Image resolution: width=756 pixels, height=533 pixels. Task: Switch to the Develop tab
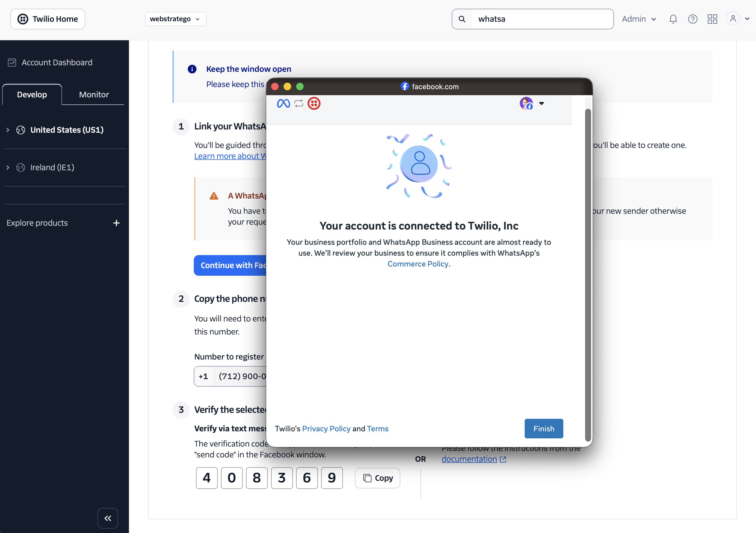32,94
